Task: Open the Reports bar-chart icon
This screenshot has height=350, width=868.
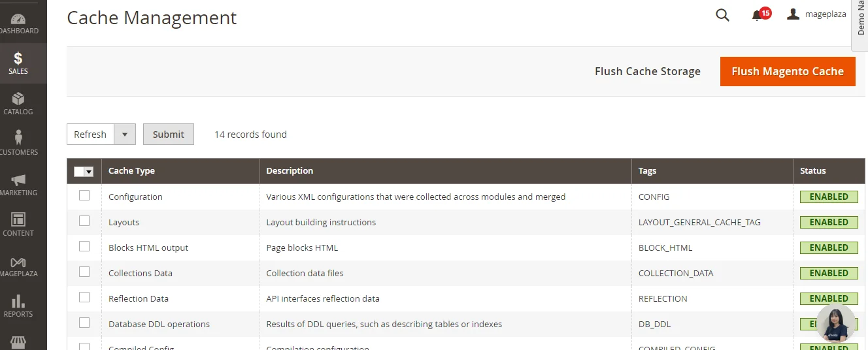Action: (x=18, y=306)
